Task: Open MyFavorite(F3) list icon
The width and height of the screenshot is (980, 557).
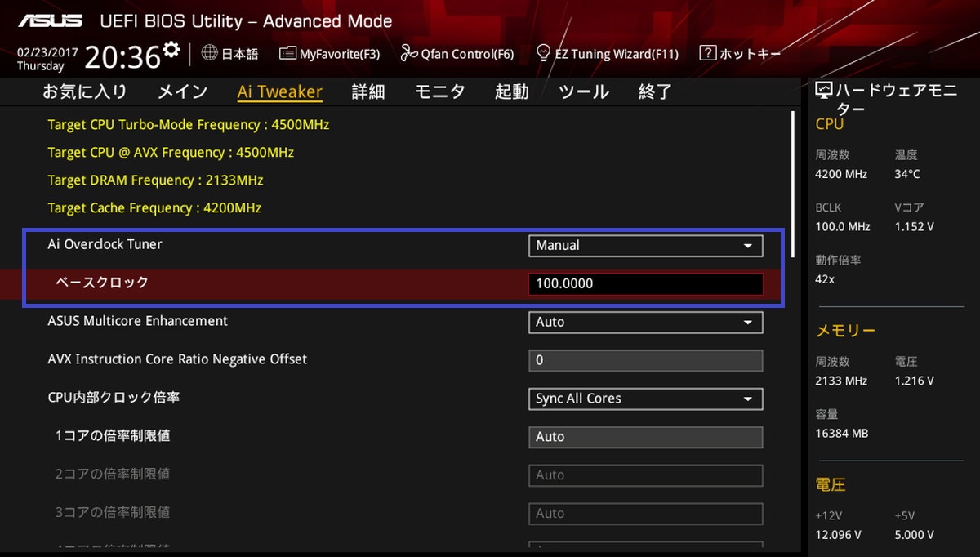Action: (287, 54)
